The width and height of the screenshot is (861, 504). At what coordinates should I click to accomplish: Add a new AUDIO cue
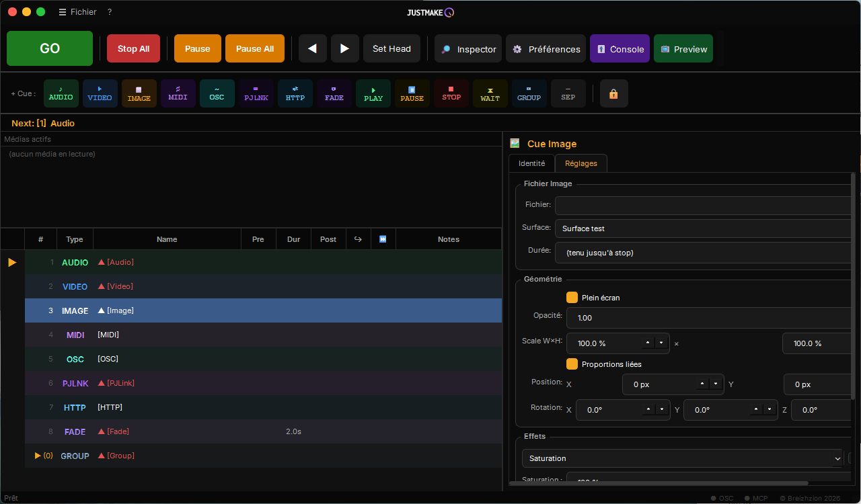click(61, 93)
